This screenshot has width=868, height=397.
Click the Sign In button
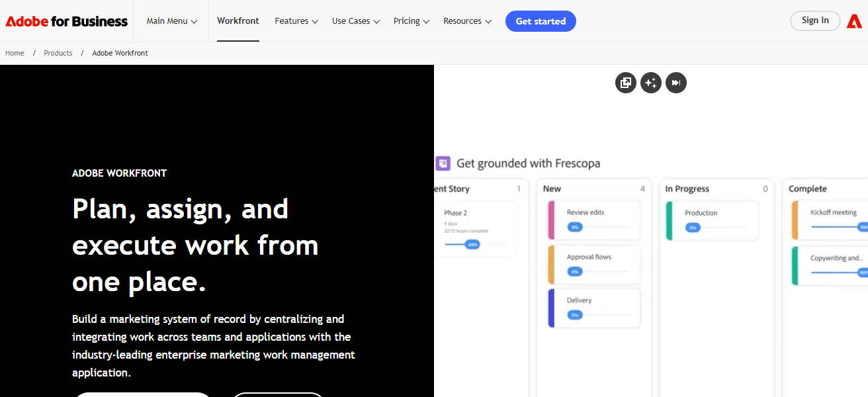point(814,21)
